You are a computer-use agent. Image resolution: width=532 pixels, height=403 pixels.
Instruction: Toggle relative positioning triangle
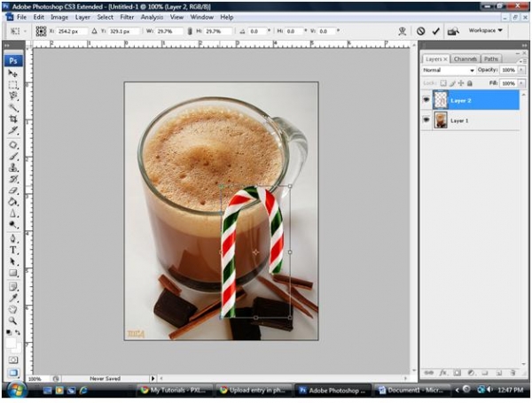(94, 31)
